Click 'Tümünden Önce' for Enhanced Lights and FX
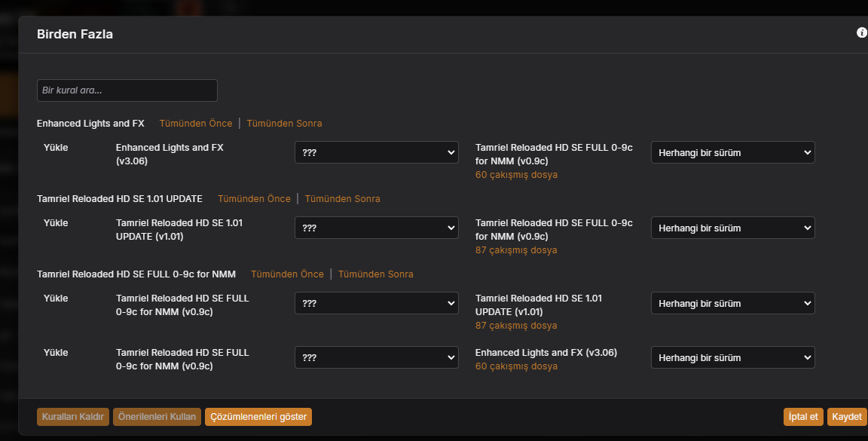 tap(196, 123)
